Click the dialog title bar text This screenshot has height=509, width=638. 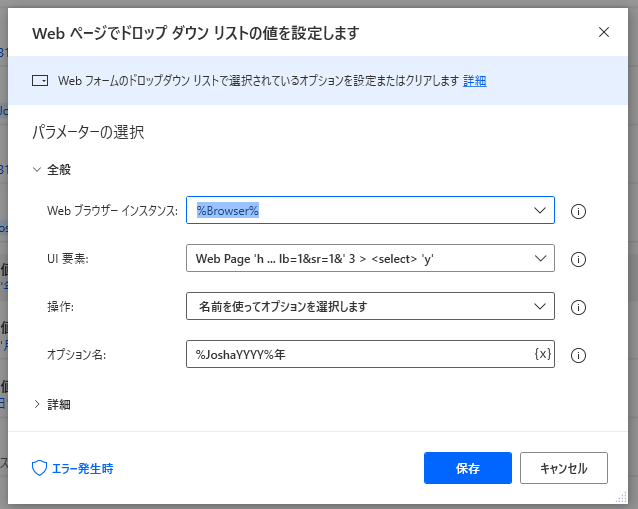195,33
